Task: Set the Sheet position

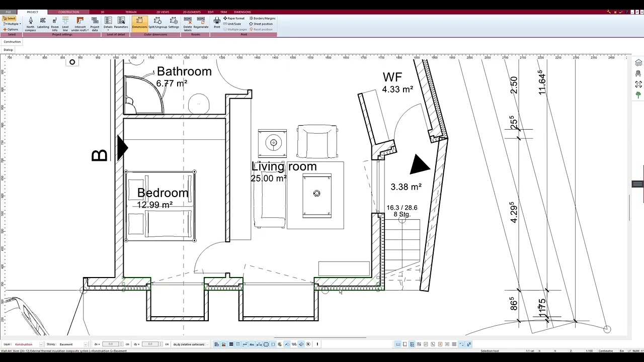Action: point(261,24)
